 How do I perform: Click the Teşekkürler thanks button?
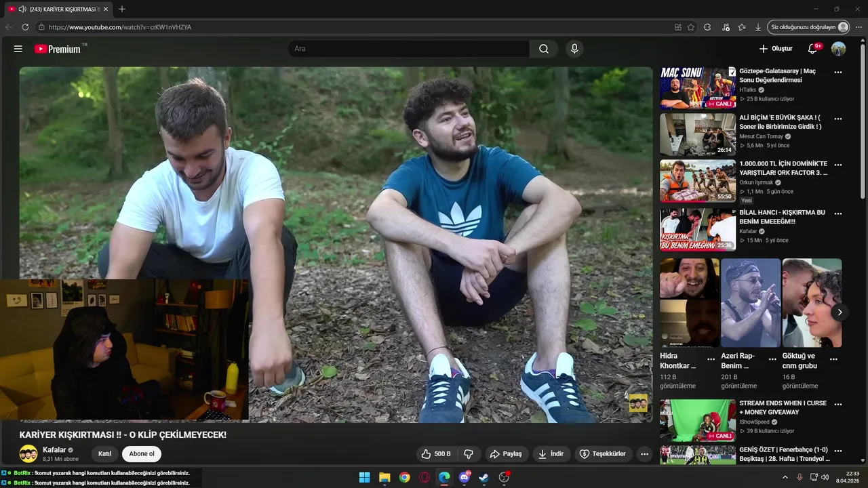point(602,454)
